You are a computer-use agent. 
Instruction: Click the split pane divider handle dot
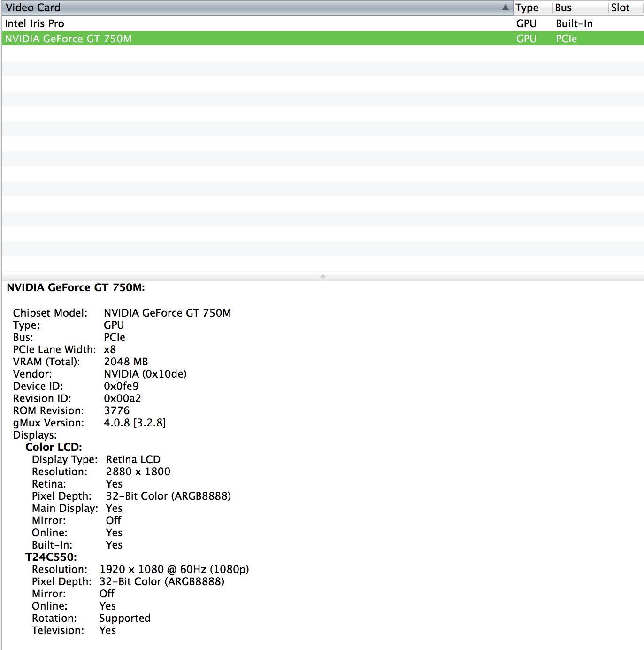tap(323, 277)
